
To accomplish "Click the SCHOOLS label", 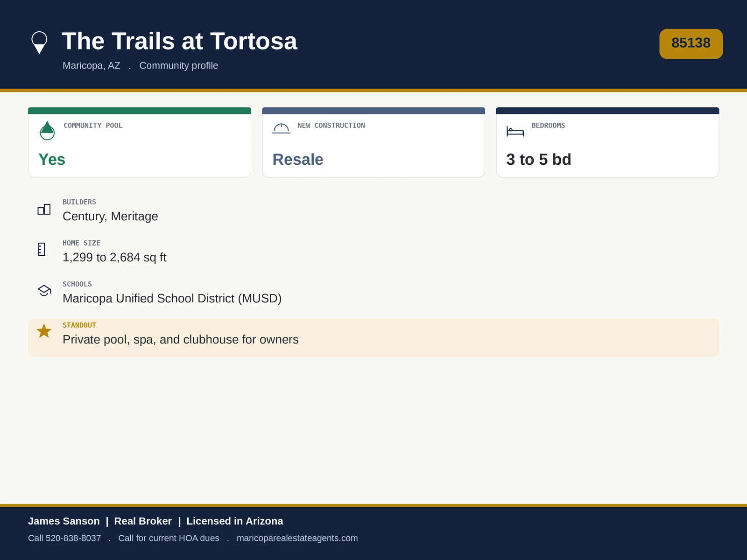I will [78, 284].
